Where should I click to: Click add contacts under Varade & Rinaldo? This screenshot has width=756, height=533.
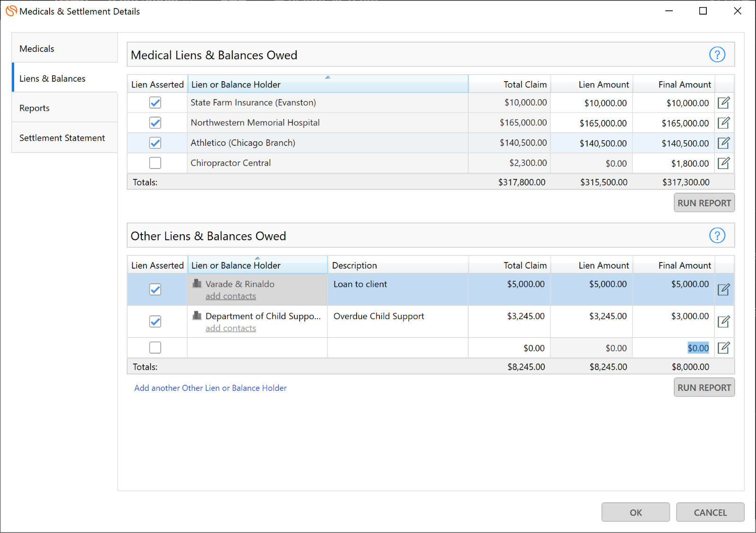coord(231,296)
